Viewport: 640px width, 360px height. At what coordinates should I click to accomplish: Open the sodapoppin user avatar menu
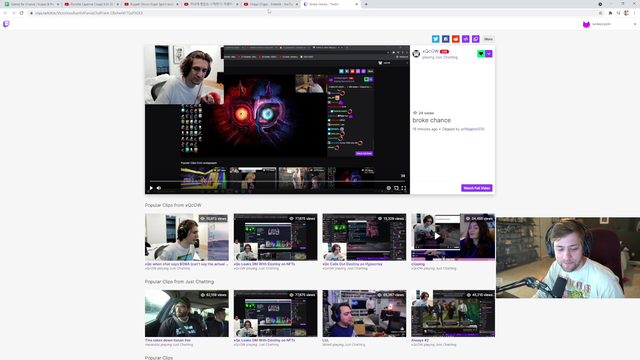[x=586, y=24]
